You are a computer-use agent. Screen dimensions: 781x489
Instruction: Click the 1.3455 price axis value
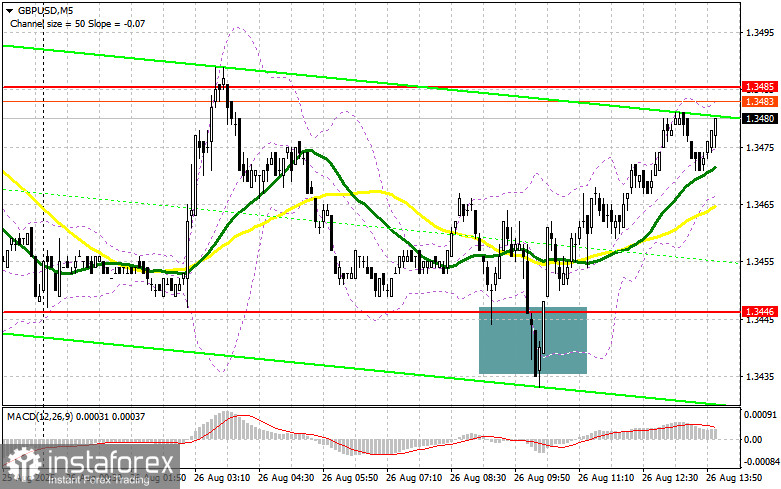(x=760, y=262)
